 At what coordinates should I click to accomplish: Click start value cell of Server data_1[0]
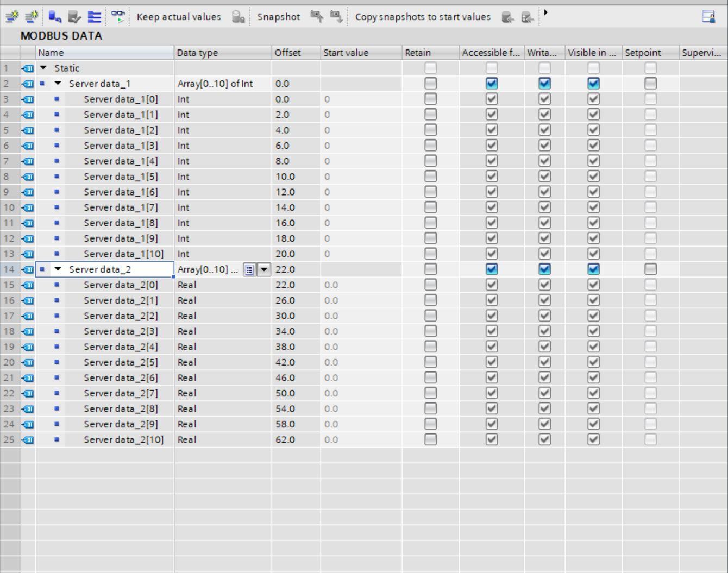pos(361,99)
